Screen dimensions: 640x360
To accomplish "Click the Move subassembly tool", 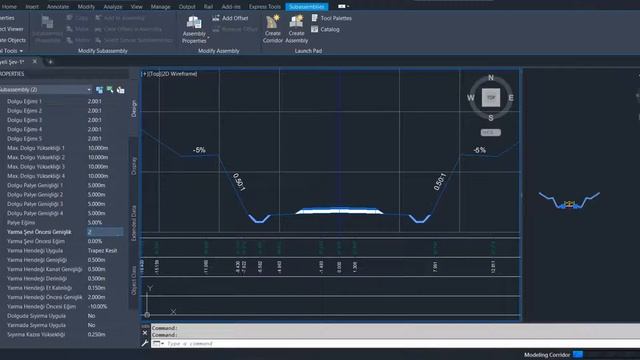I will (78, 29).
